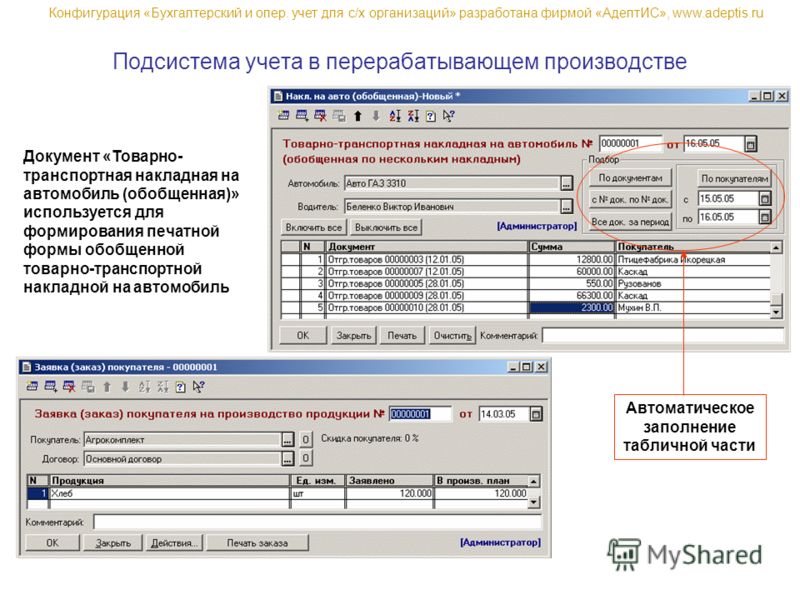Viewport: 800px width, 600px height.
Task: Click Copy row icon in Заявка покупателя toolbar
Action: click(x=88, y=387)
